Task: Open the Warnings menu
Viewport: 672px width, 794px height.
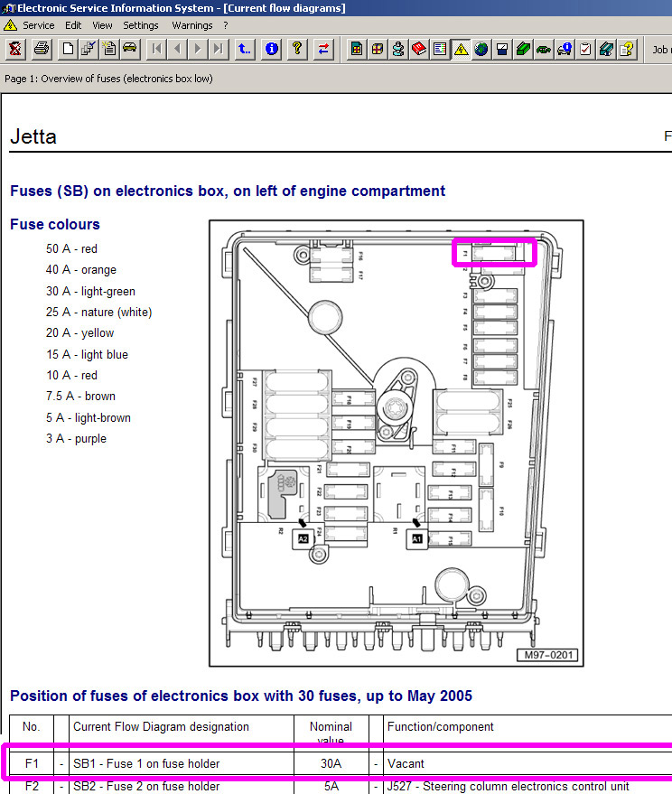Action: click(192, 25)
